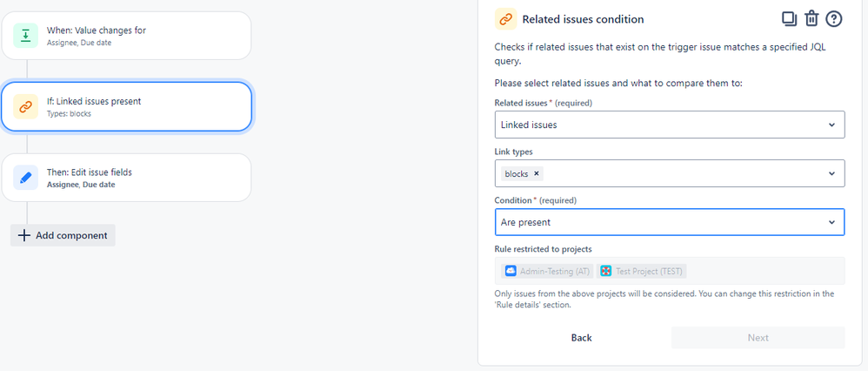
Task: Remove the blocks link type tag
Action: 537,173
